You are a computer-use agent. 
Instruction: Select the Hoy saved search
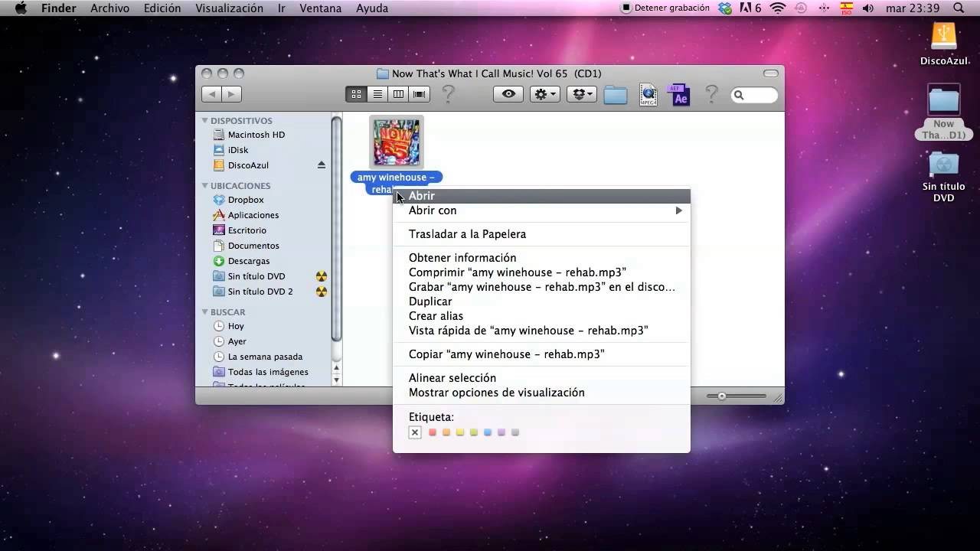(x=236, y=326)
